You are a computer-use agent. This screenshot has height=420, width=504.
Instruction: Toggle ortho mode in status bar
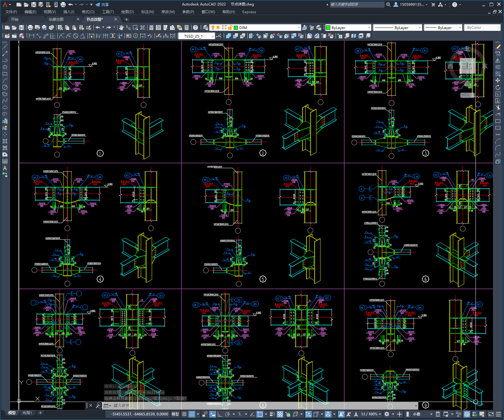(x=220, y=414)
